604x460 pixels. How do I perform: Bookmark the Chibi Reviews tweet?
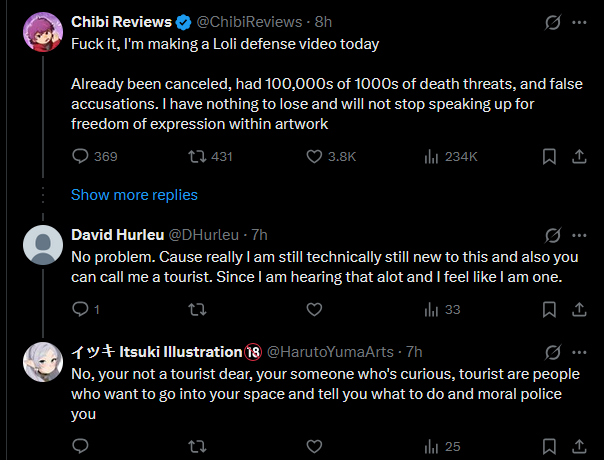coord(549,156)
